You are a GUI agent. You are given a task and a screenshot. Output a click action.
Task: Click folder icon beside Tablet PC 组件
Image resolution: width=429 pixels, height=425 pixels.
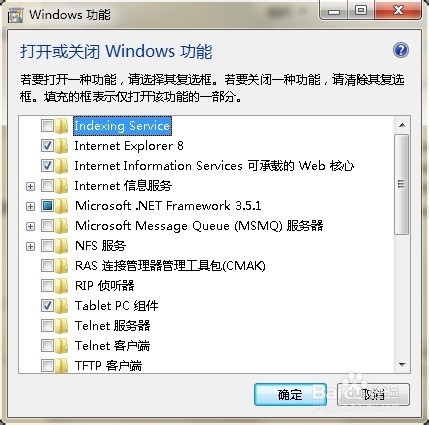tap(62, 306)
